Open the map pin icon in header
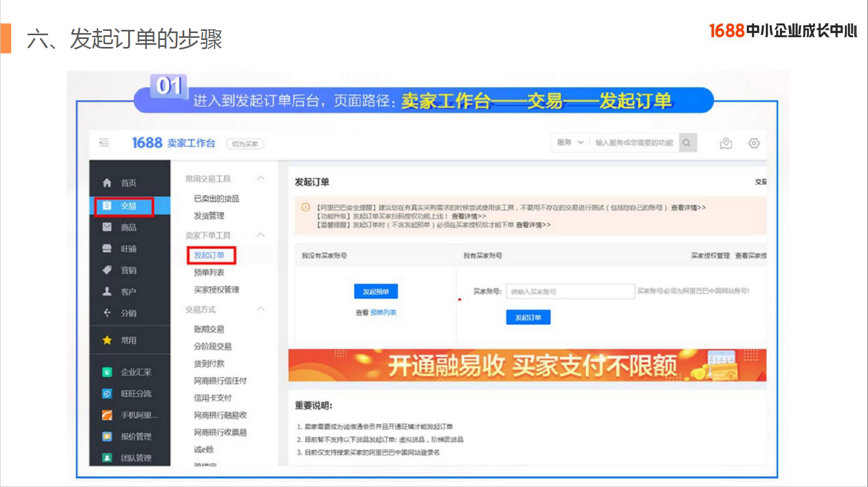The image size is (868, 487). [726, 143]
